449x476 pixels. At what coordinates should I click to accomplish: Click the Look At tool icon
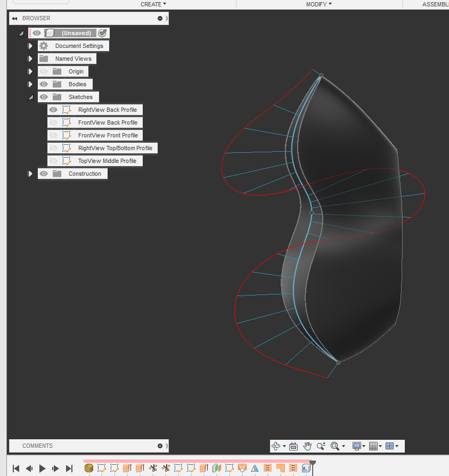pos(293,446)
